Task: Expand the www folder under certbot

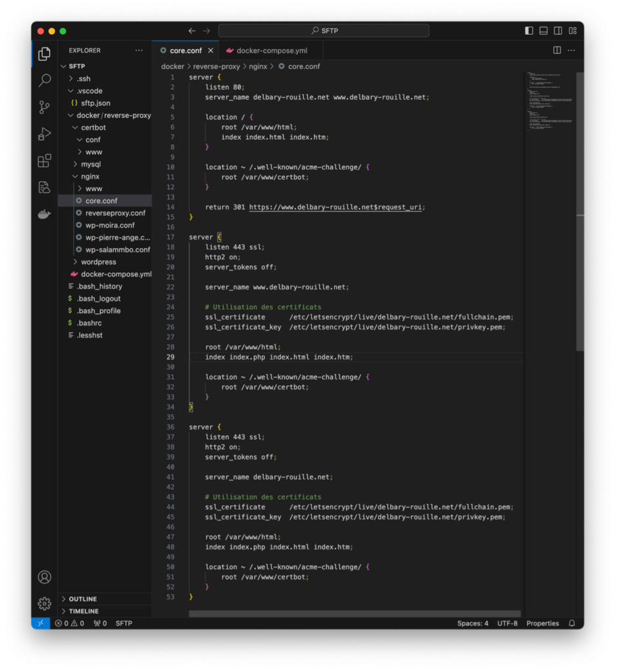Action: click(x=105, y=152)
